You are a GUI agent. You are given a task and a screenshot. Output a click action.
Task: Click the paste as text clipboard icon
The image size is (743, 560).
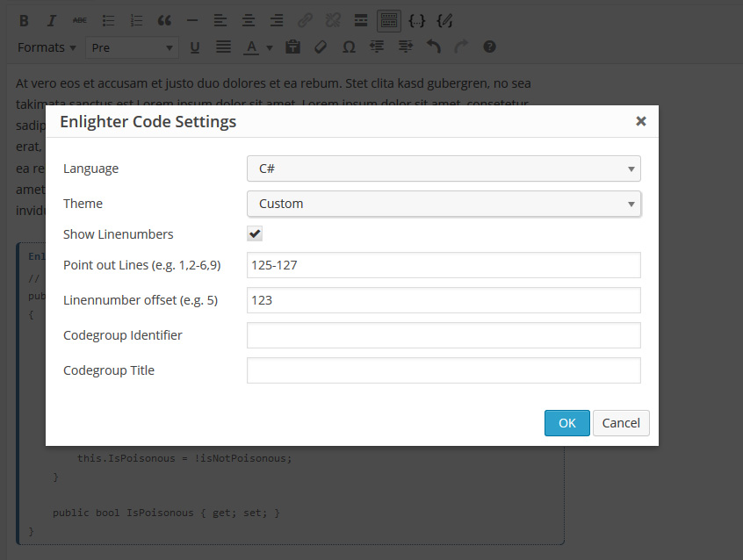pyautogui.click(x=293, y=47)
